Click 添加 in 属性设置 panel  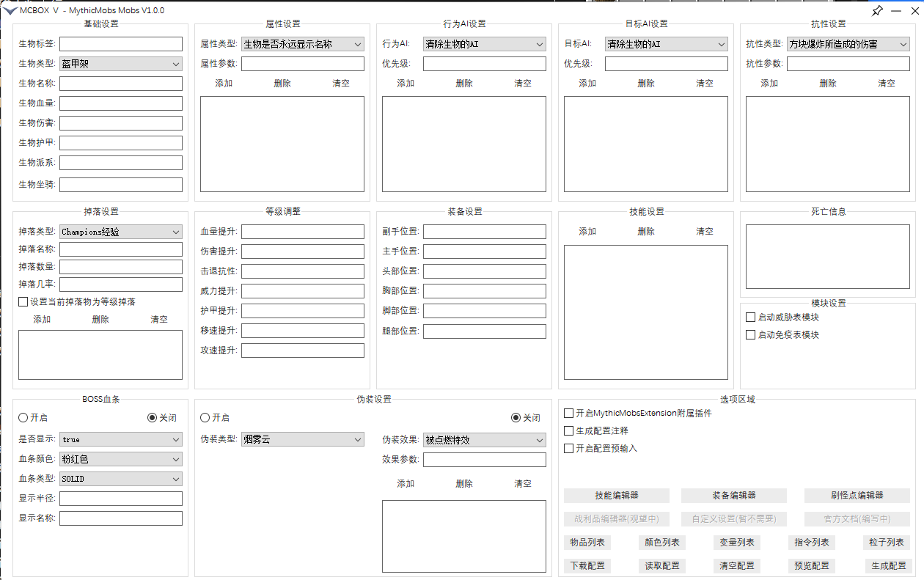point(224,83)
